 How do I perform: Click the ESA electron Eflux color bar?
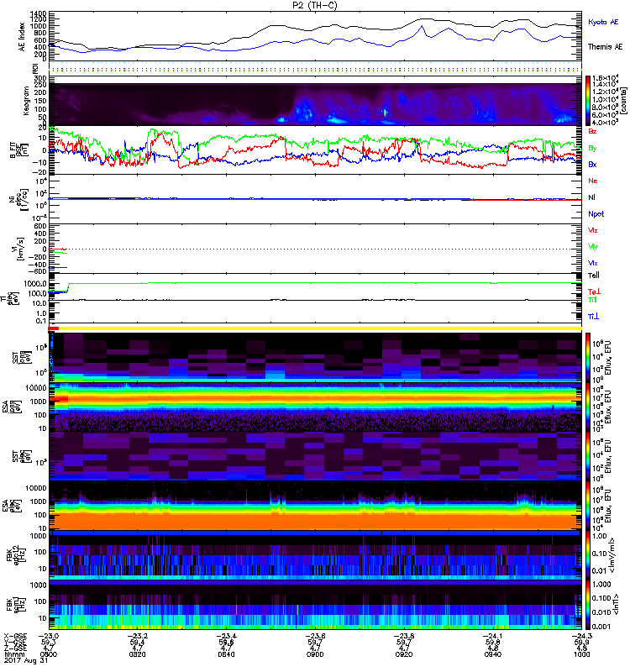coord(588,506)
